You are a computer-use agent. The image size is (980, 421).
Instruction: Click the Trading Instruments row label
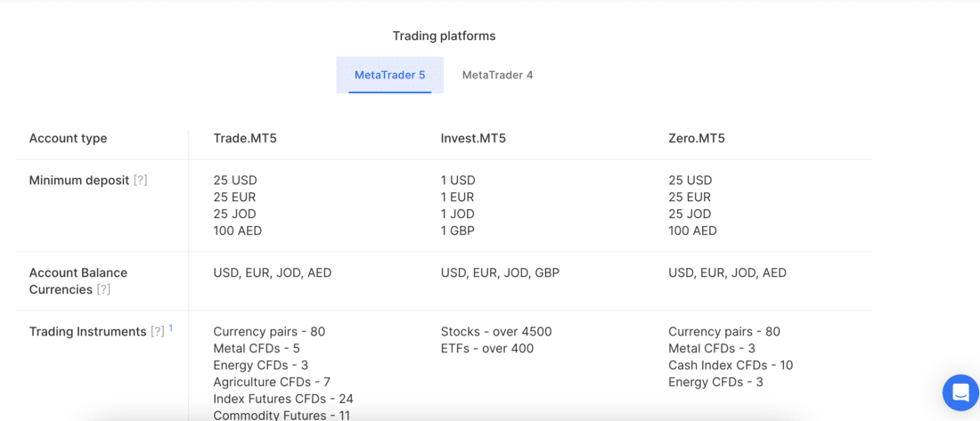click(x=87, y=332)
